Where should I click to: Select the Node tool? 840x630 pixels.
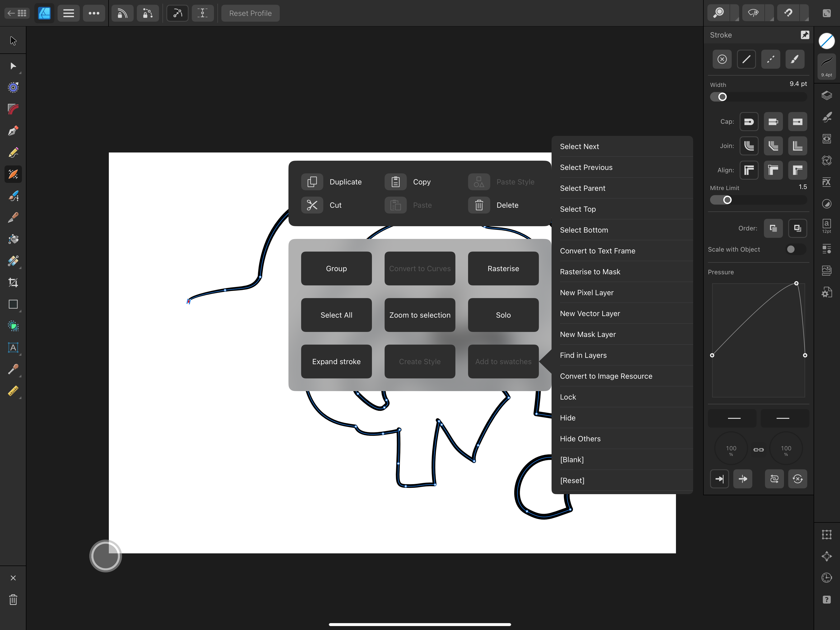tap(13, 66)
